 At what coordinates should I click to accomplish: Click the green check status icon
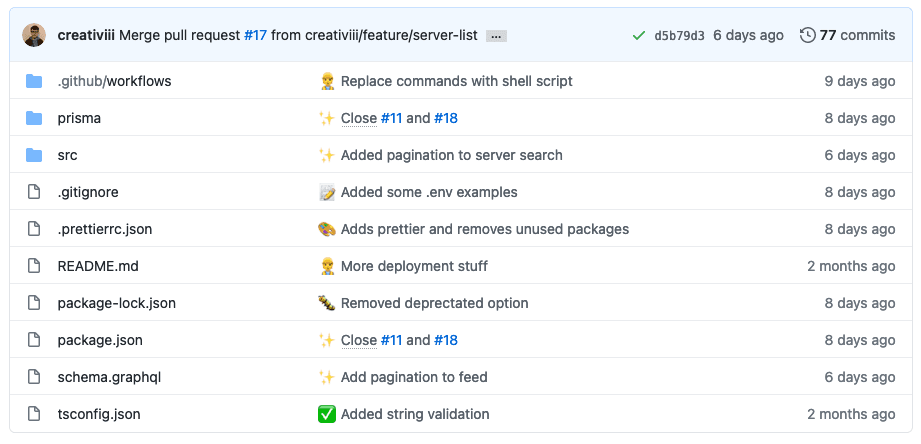tap(638, 35)
